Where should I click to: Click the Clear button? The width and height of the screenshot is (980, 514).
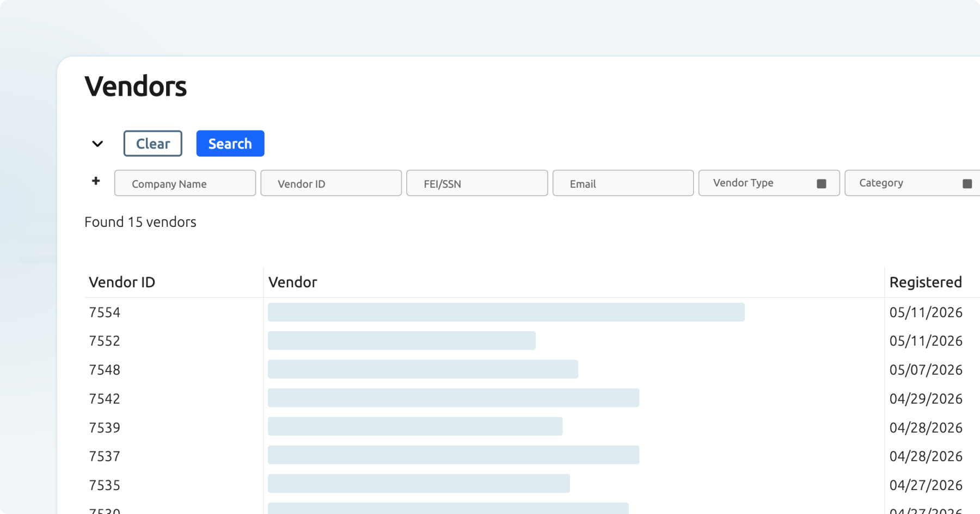click(152, 144)
